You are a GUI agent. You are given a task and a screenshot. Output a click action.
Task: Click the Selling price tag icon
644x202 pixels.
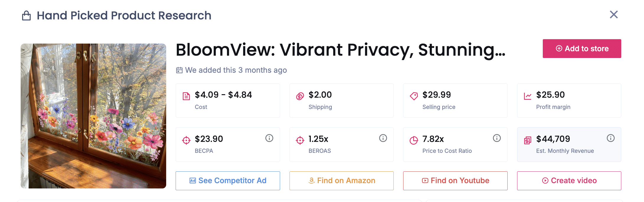click(414, 96)
